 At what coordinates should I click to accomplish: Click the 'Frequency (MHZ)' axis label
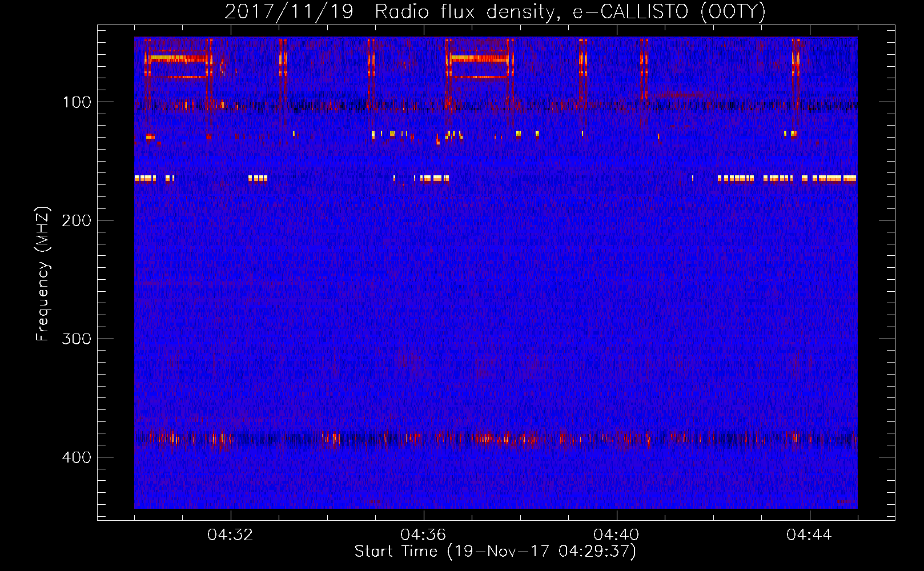43,274
